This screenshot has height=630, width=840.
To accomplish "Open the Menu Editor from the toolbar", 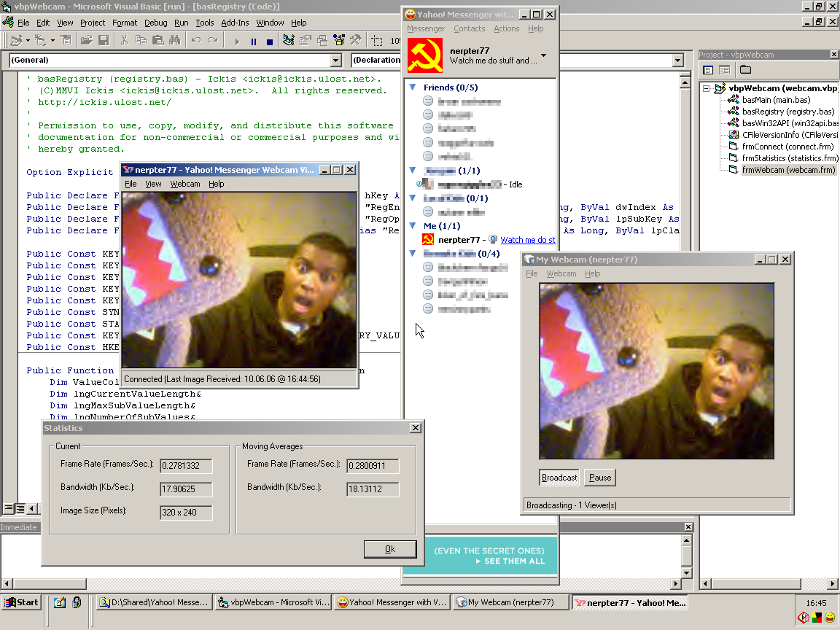I will tap(66, 40).
